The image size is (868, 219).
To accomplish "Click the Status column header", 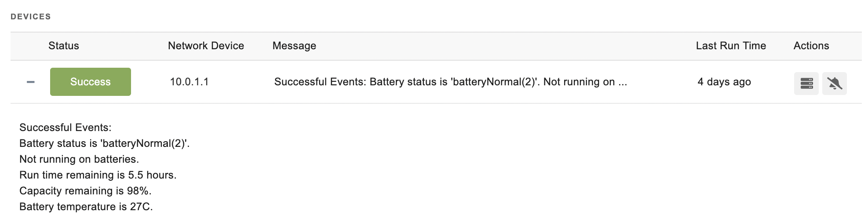I will click(64, 46).
